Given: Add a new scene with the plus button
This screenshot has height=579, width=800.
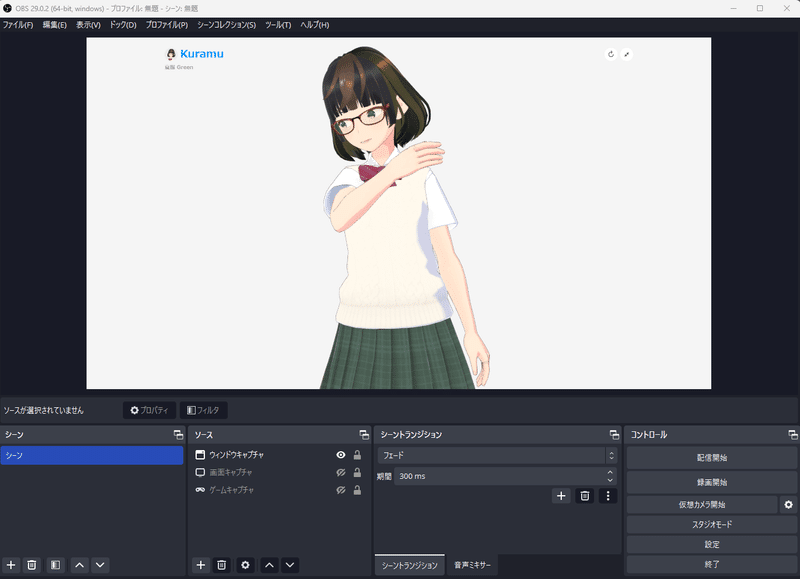Looking at the screenshot, I should (x=11, y=565).
